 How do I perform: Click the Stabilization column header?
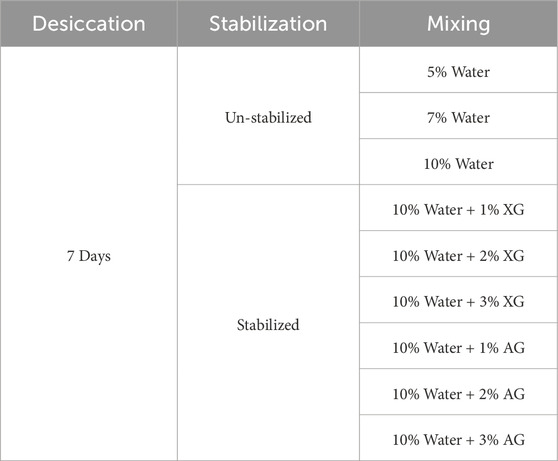pos(268,23)
